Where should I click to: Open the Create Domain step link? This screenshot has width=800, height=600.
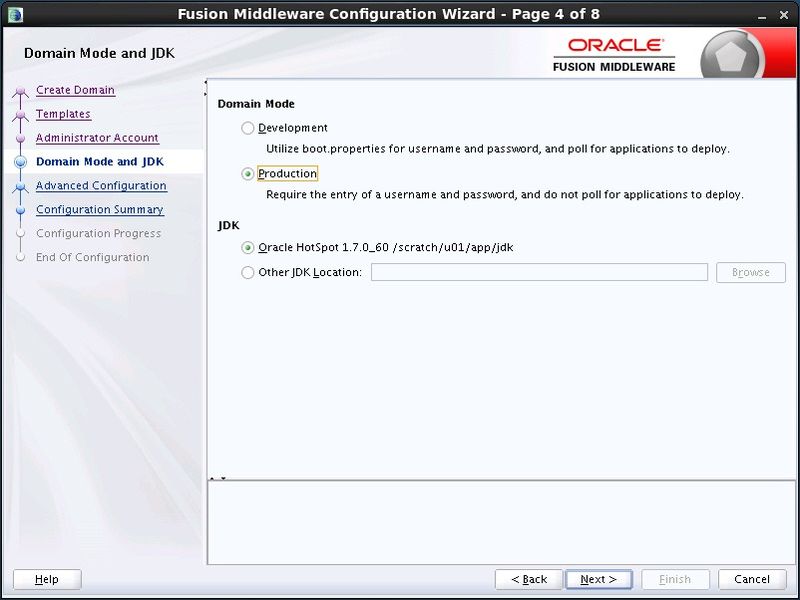pos(75,90)
